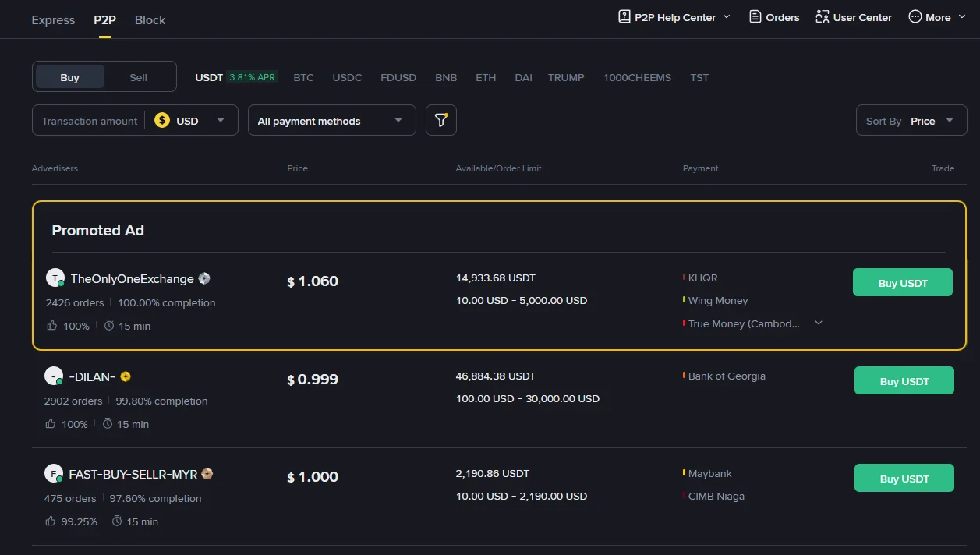Open the filter funnel icon
980x555 pixels.
440,120
